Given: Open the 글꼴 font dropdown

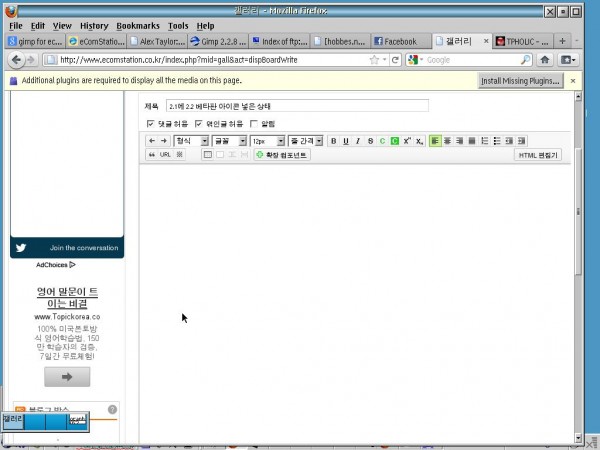Looking at the screenshot, I should tap(229, 141).
